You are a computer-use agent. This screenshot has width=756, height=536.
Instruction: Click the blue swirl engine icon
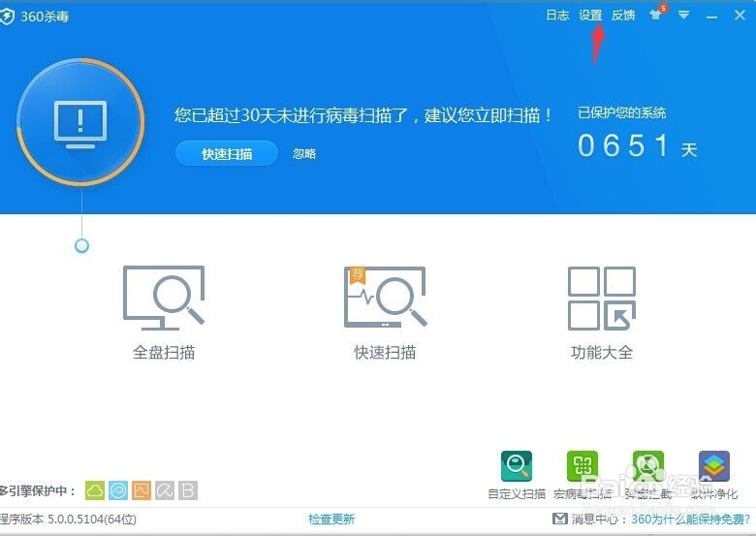tap(118, 490)
